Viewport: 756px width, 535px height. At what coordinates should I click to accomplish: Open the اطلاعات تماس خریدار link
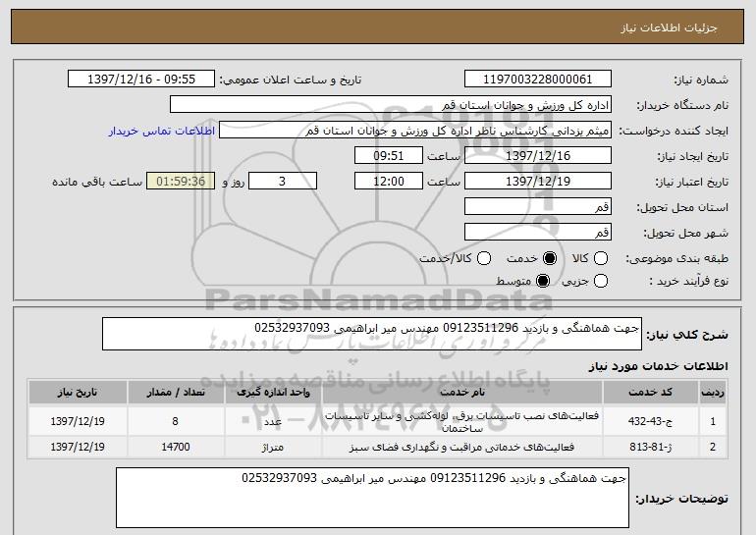(x=162, y=131)
